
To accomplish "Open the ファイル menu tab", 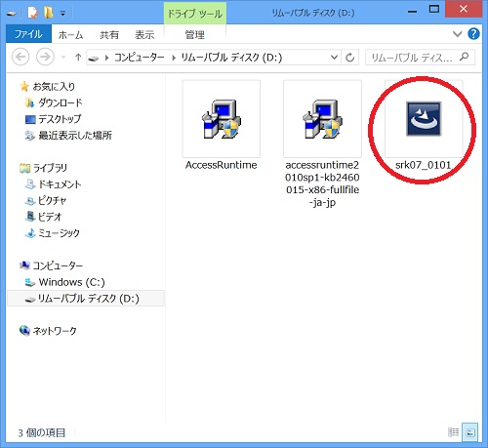I will click(28, 34).
